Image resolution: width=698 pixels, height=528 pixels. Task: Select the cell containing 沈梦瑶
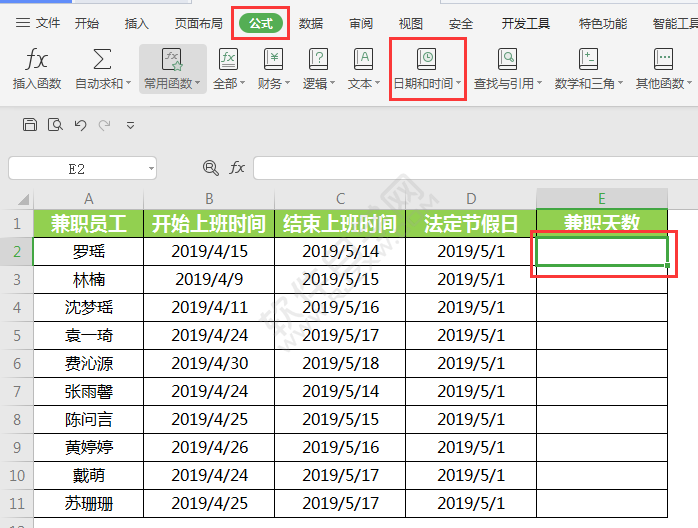click(x=89, y=308)
